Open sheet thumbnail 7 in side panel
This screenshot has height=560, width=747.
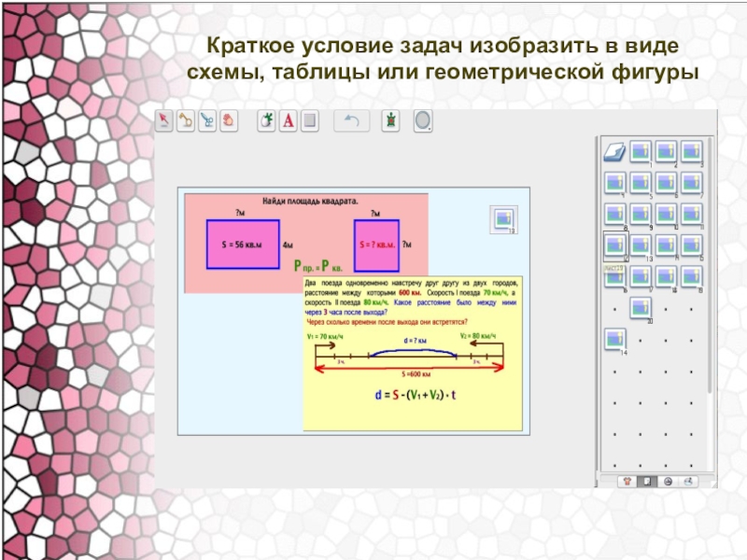pyautogui.click(x=691, y=183)
